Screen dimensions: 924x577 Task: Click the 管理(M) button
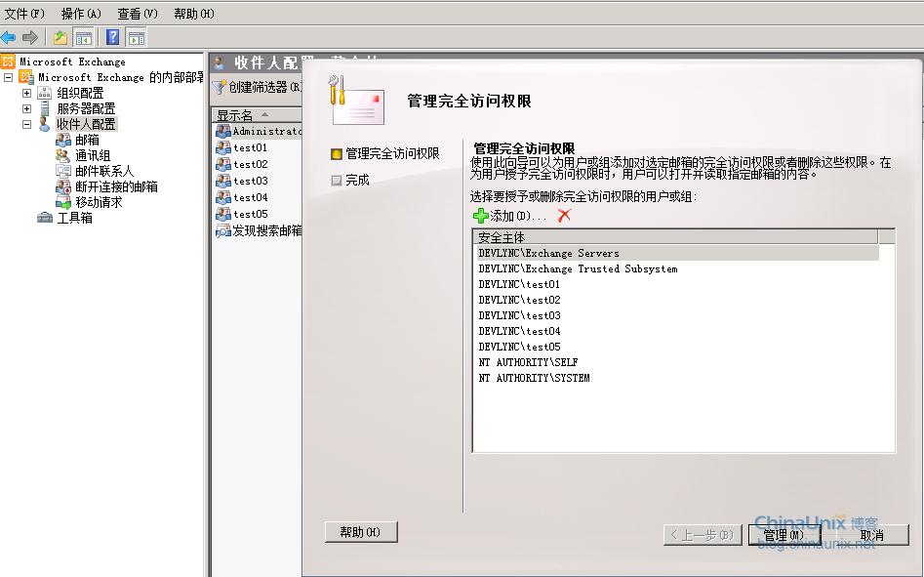[x=784, y=535]
